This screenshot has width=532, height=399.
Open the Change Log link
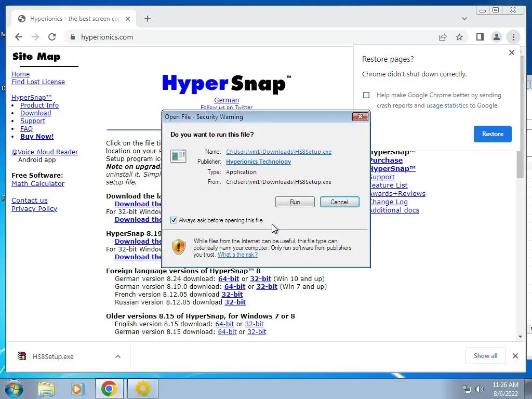(x=389, y=202)
